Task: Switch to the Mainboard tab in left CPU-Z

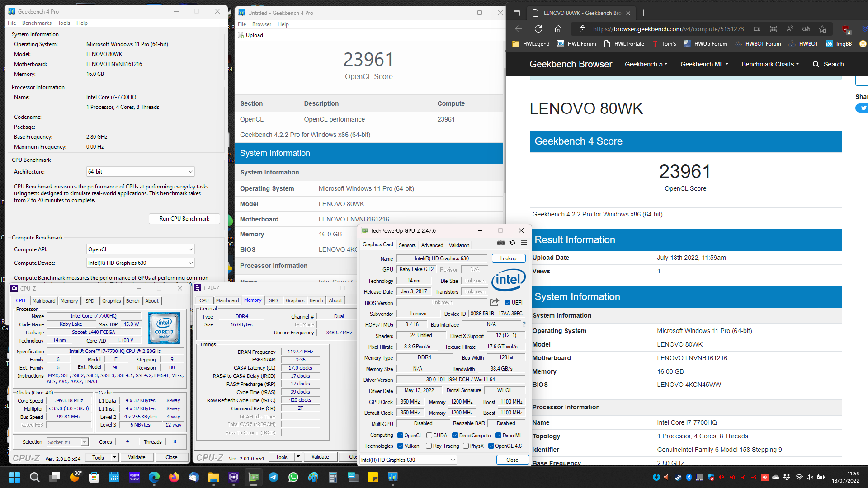Action: click(44, 301)
